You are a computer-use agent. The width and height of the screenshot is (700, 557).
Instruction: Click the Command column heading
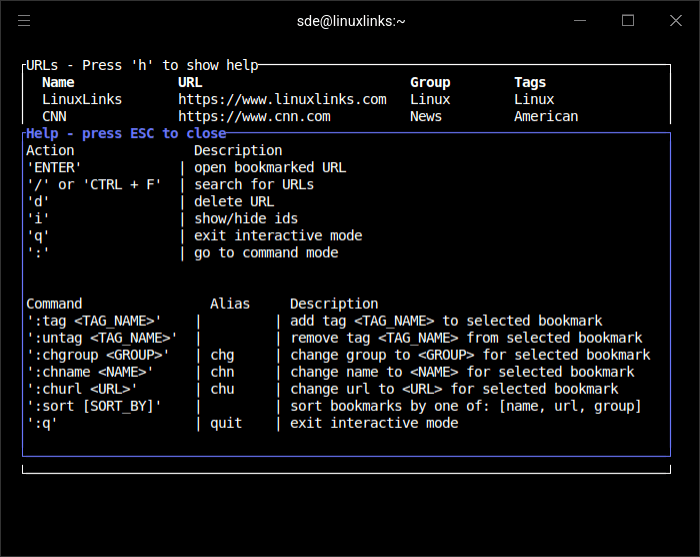(54, 304)
